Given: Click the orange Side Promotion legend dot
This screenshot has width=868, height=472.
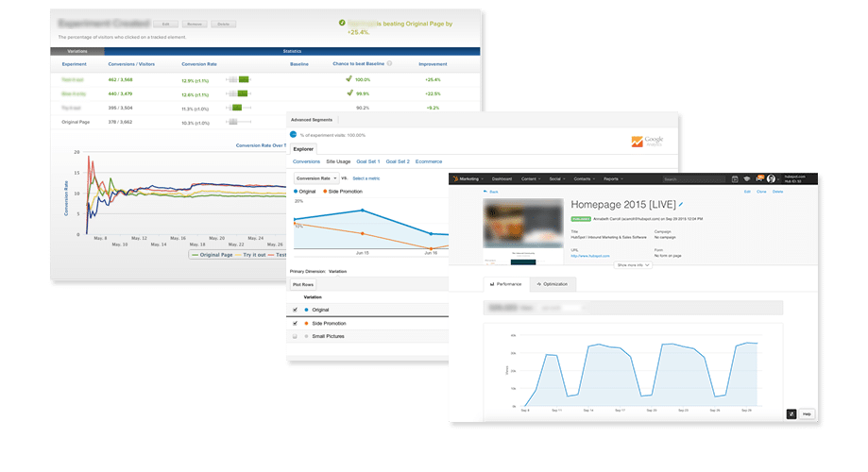Looking at the screenshot, I should [x=325, y=191].
